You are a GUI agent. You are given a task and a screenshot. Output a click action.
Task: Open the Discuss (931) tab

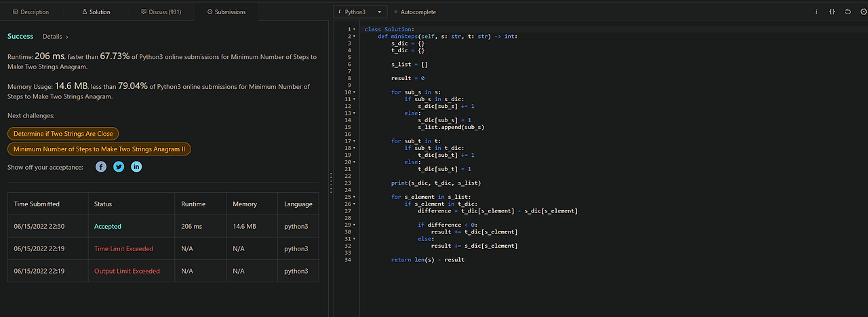tap(161, 12)
